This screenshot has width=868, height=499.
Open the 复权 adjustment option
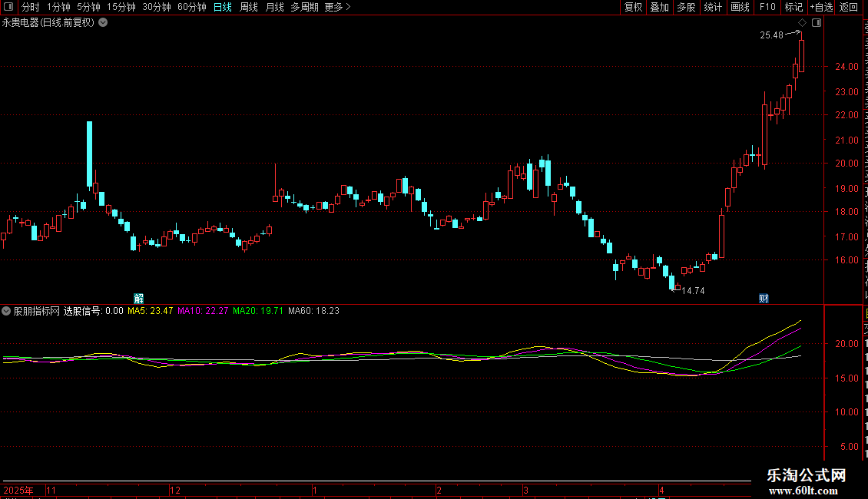(x=633, y=7)
